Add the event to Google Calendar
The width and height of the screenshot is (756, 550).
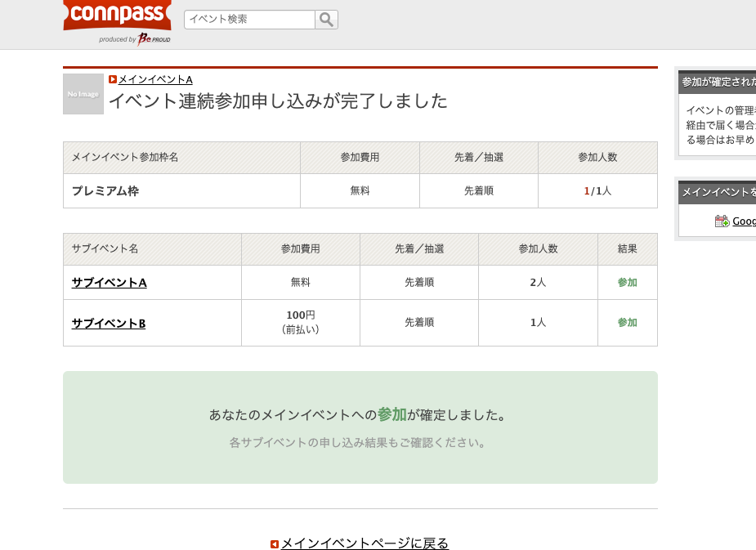coord(742,221)
